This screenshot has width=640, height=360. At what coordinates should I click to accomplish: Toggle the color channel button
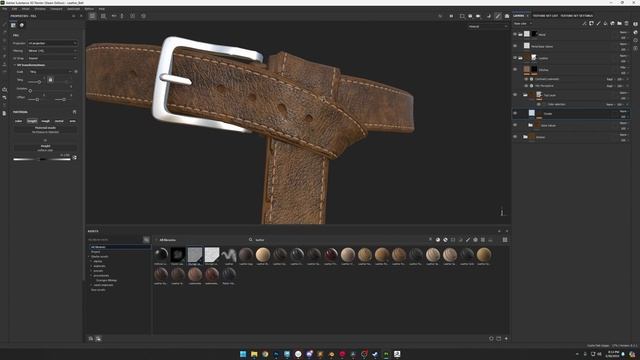[18, 121]
